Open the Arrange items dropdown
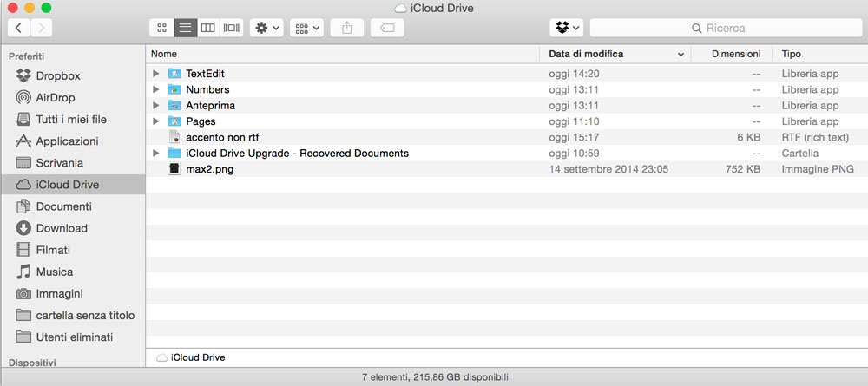 (x=306, y=28)
